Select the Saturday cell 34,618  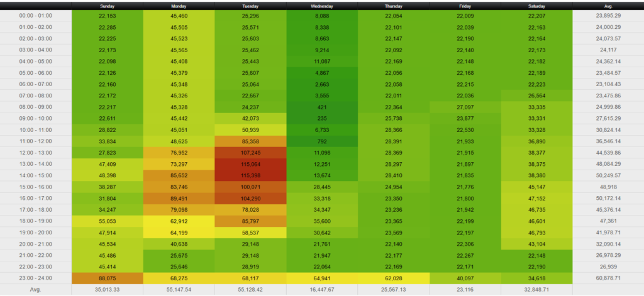537,278
